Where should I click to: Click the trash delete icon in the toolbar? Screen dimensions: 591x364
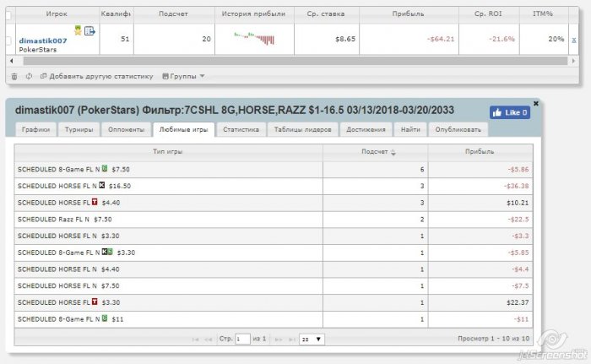tap(14, 77)
